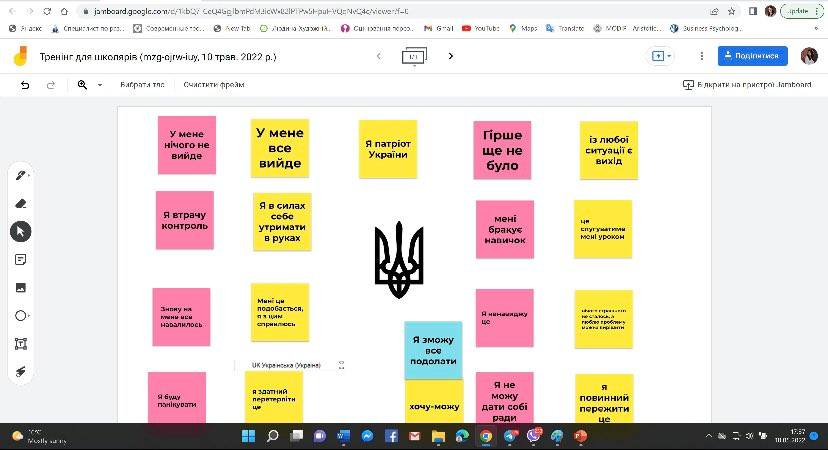
Task: Redo the last action
Action: point(50,85)
